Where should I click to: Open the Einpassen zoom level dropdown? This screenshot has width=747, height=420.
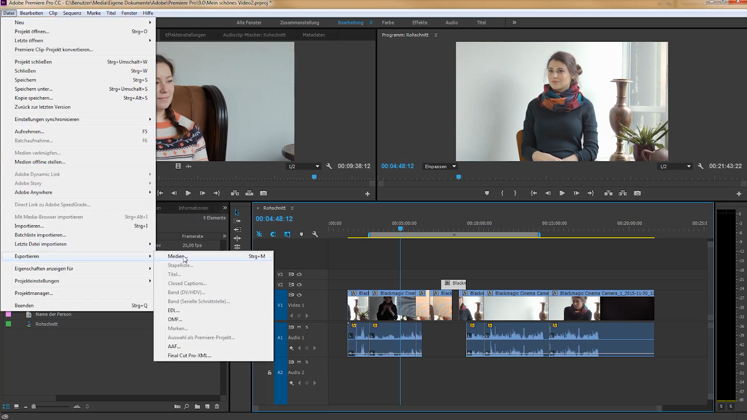439,166
